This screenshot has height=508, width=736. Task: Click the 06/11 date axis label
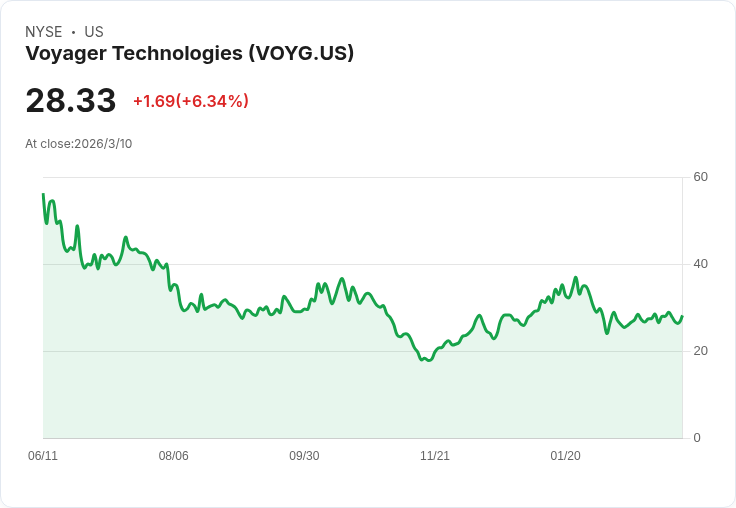(43, 455)
